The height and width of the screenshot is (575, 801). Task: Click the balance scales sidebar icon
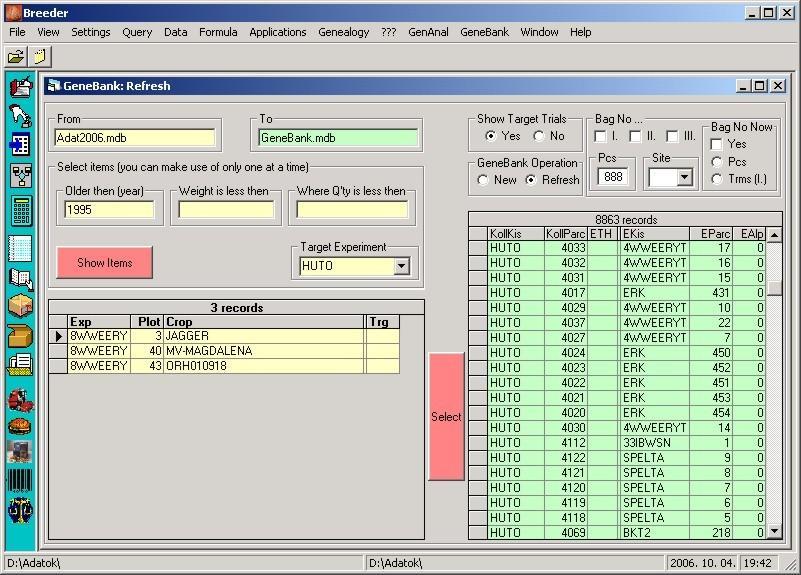click(x=21, y=510)
